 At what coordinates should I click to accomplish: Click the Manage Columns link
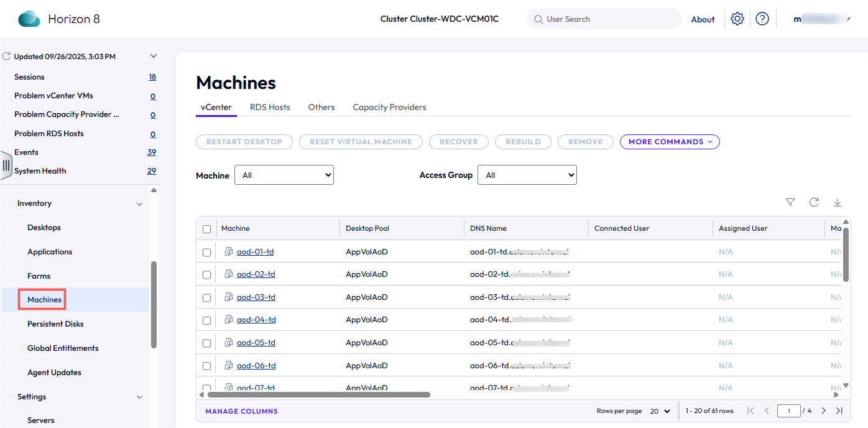coord(241,411)
